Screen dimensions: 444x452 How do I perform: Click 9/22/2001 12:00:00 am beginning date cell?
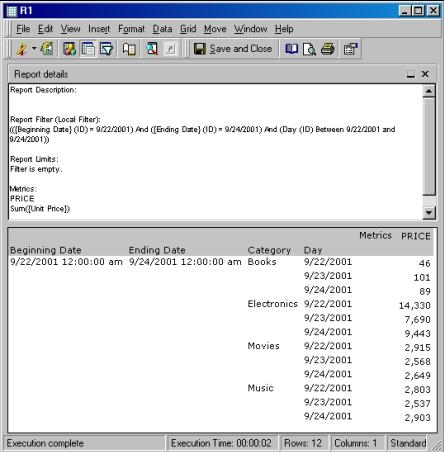point(66,262)
